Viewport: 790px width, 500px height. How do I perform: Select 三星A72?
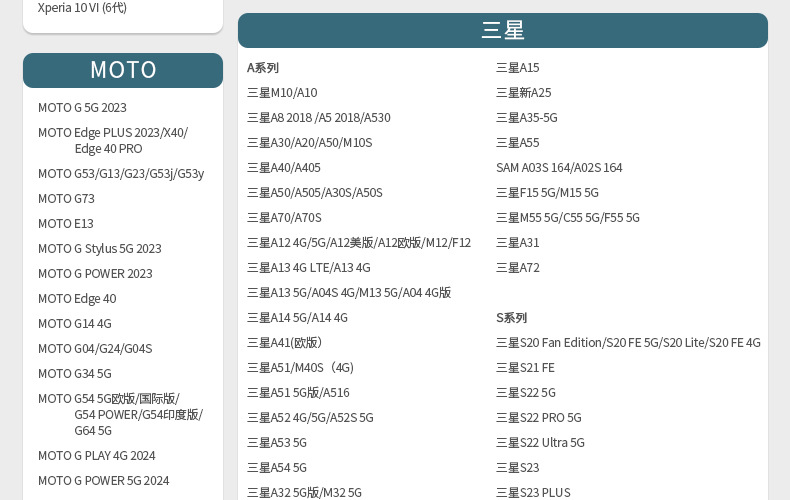(x=517, y=268)
